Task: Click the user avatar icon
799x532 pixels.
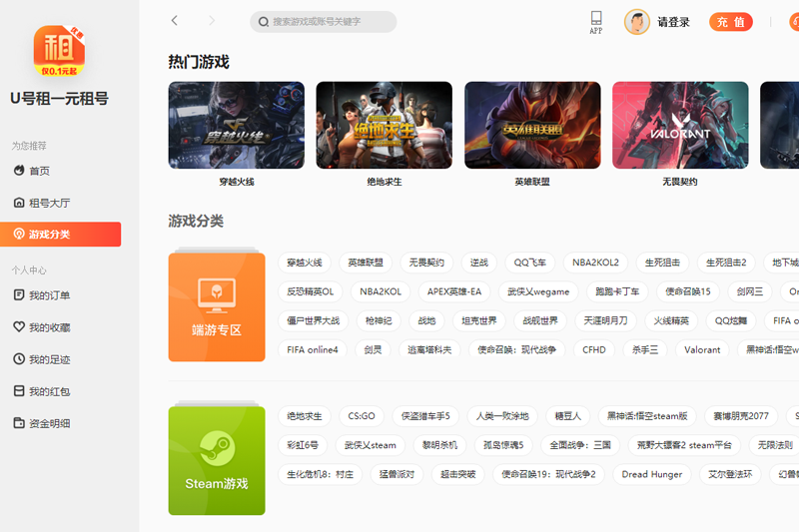Action: click(x=636, y=22)
